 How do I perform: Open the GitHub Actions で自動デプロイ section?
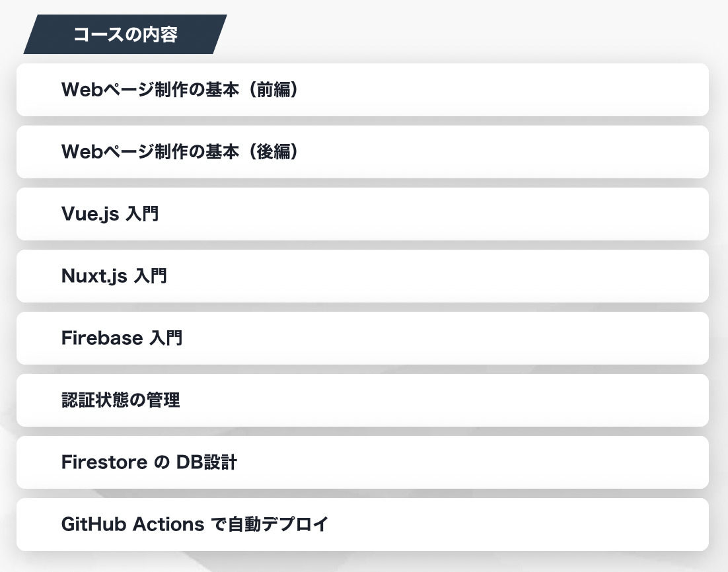point(362,524)
